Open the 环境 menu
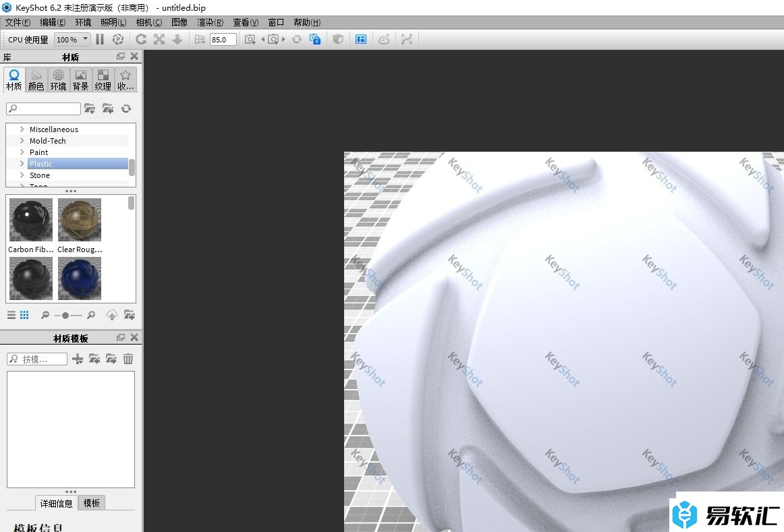Screen dimensions: 784x532 tap(83, 22)
